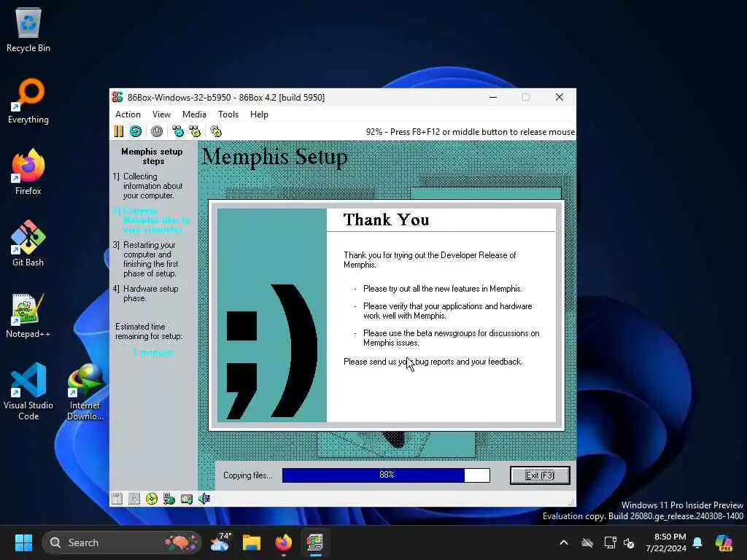Screen dimensions: 747x560
Task: Open the Action menu
Action: 128,114
